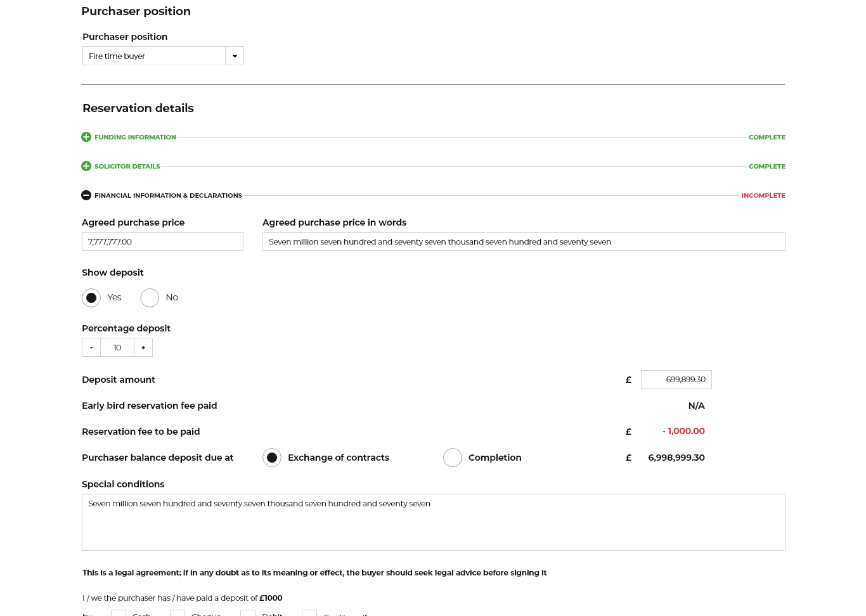866x616 pixels.
Task: Increase percentage deposit with plus button
Action: tap(143, 347)
